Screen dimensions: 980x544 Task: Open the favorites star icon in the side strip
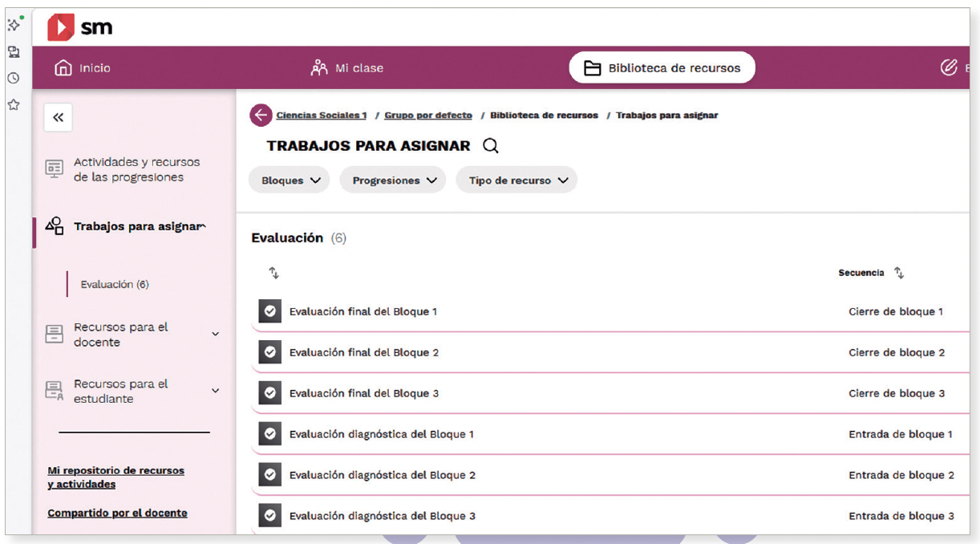click(x=14, y=104)
